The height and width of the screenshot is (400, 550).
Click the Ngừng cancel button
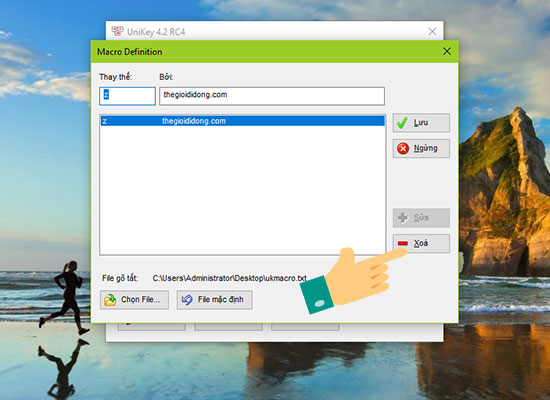point(421,148)
